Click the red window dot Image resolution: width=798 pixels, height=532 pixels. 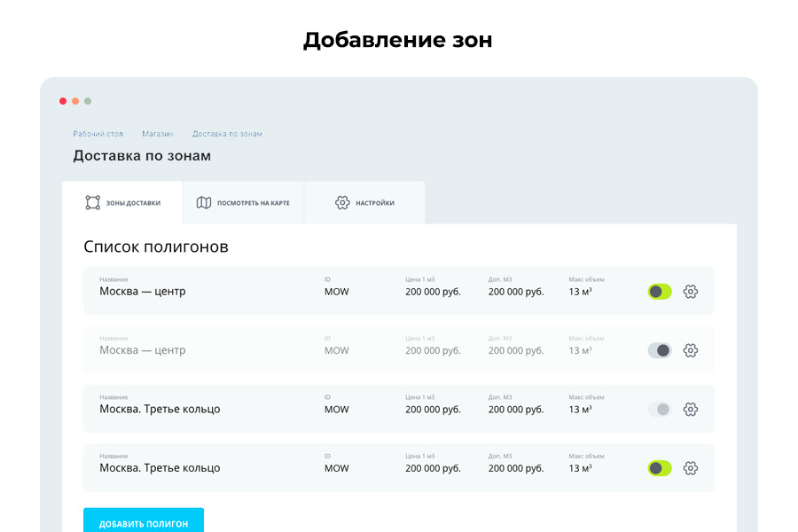(x=62, y=101)
